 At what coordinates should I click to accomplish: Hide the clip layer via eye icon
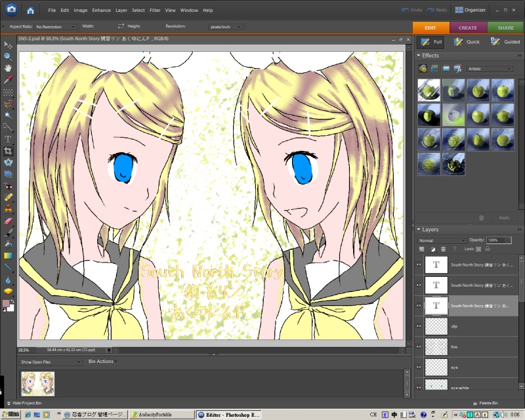(419, 325)
